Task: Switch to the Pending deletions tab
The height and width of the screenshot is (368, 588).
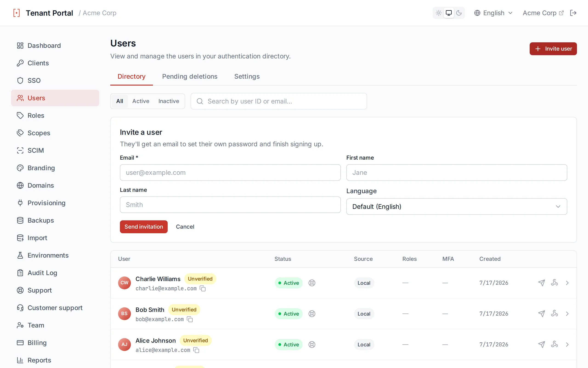Action: (190, 76)
